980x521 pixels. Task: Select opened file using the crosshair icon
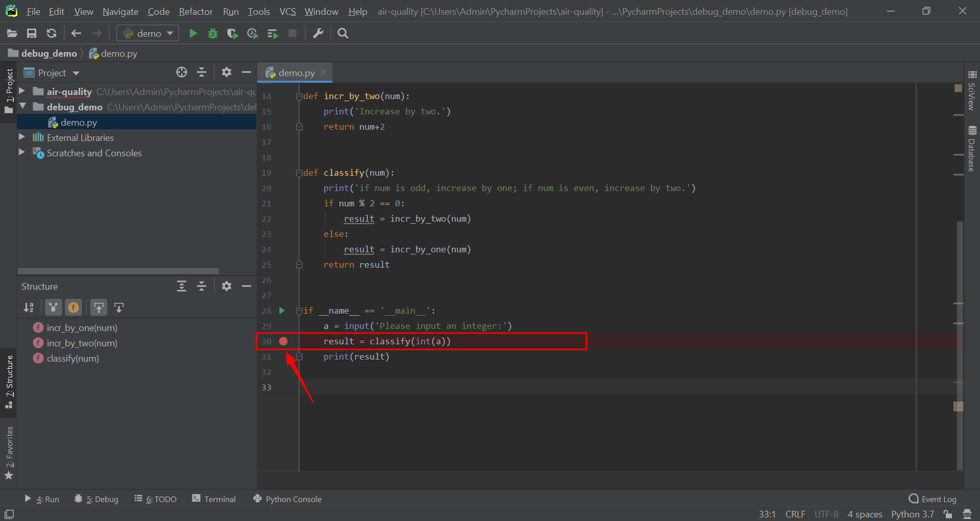point(182,72)
